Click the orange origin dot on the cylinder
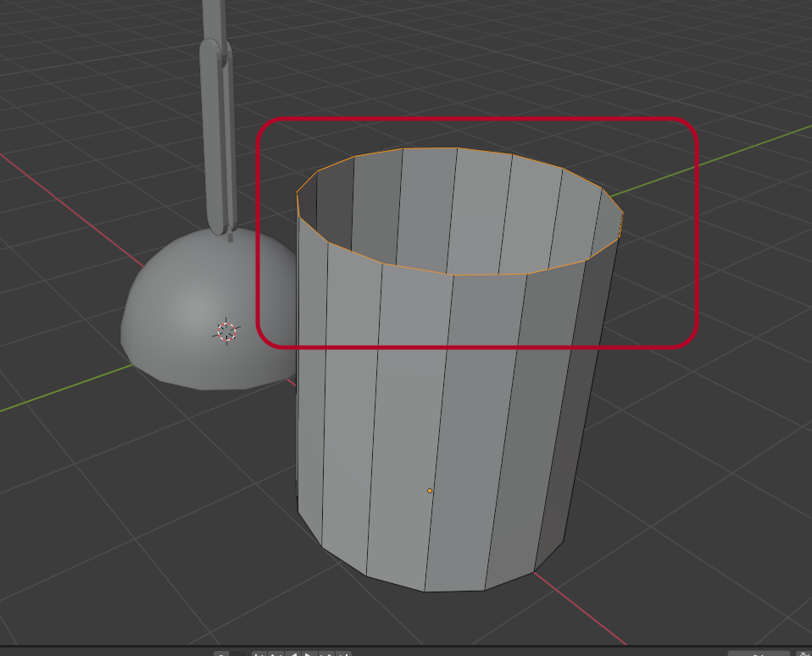 pyautogui.click(x=429, y=491)
